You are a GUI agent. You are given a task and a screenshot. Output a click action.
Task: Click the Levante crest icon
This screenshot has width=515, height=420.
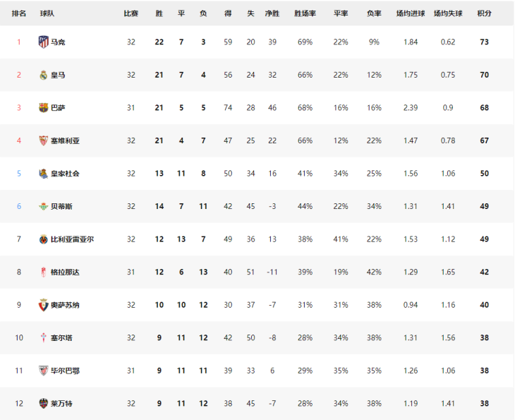pos(43,404)
